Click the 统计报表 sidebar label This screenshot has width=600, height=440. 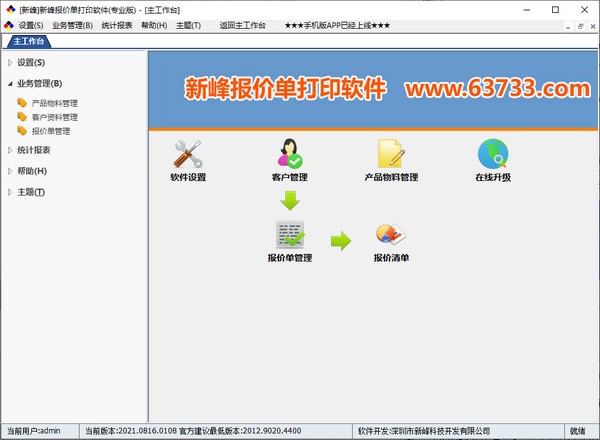34,150
